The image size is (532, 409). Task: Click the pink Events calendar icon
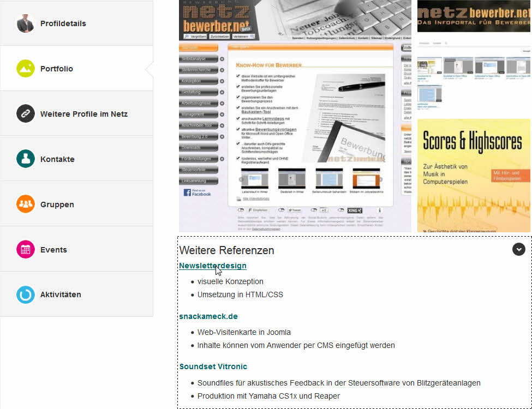26,250
